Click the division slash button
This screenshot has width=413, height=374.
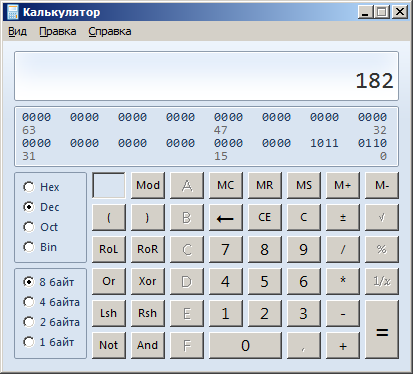point(343,249)
